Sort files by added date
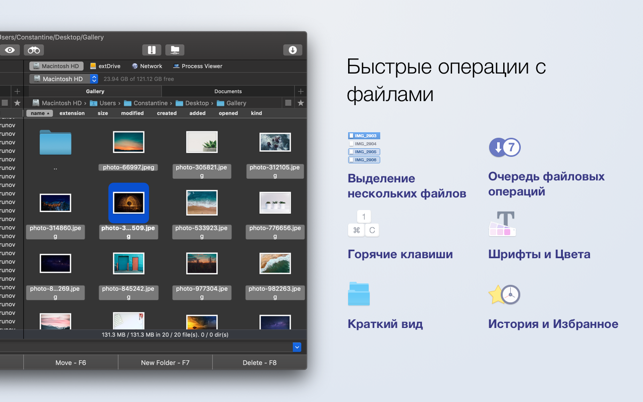Viewport: 643px width, 402px height. coord(197,113)
